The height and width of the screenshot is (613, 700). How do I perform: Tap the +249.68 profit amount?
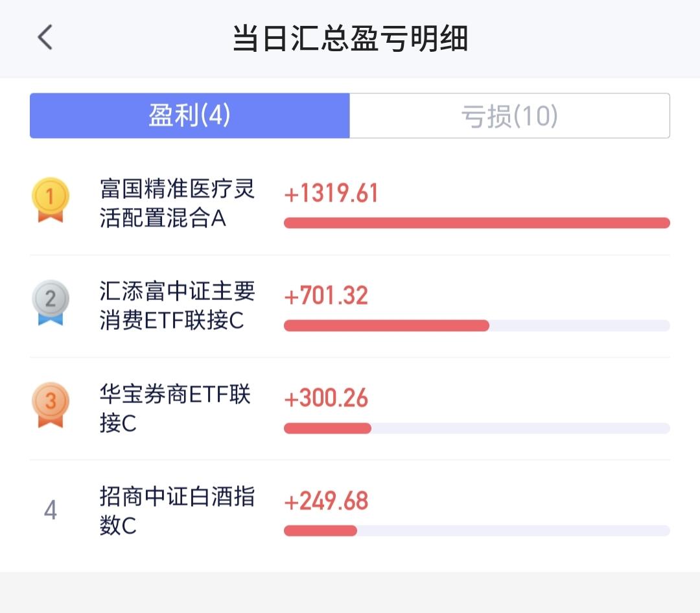tap(326, 500)
